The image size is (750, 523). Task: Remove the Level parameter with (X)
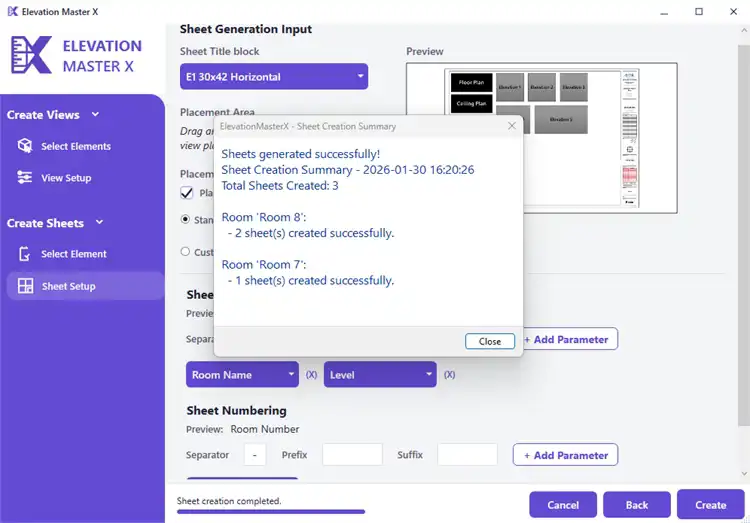point(449,375)
